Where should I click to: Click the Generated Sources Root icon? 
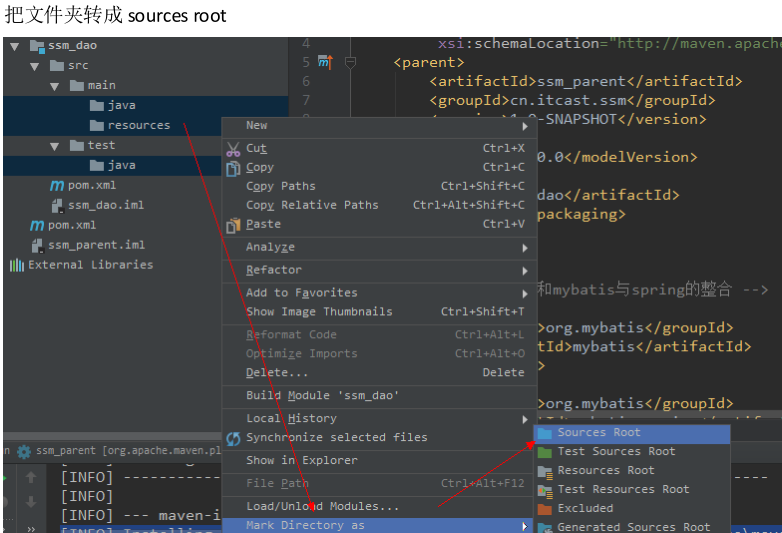coord(545,528)
